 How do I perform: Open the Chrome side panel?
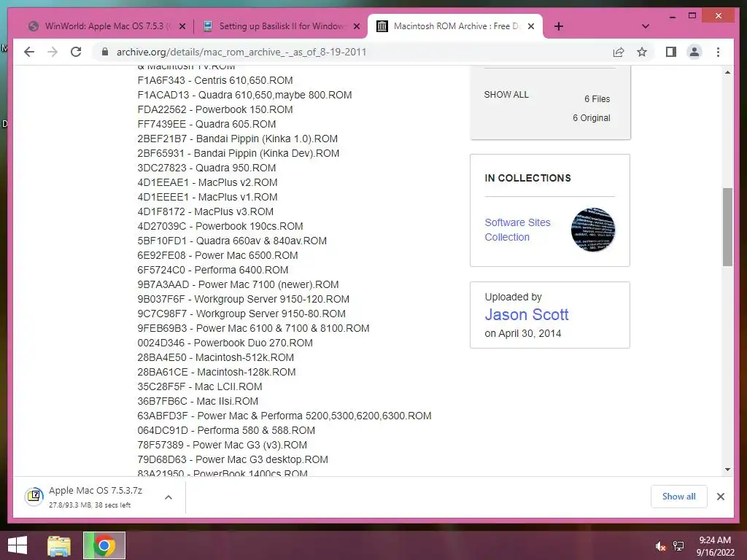click(671, 52)
